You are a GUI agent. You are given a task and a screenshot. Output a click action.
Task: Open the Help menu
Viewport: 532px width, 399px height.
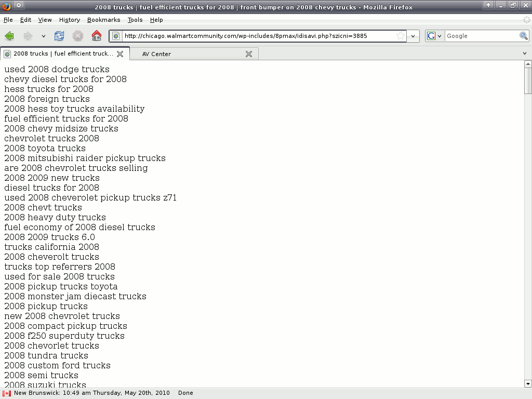[156, 20]
